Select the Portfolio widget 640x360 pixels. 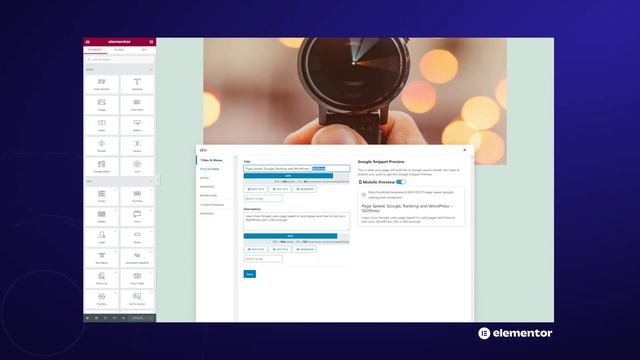tap(137, 196)
